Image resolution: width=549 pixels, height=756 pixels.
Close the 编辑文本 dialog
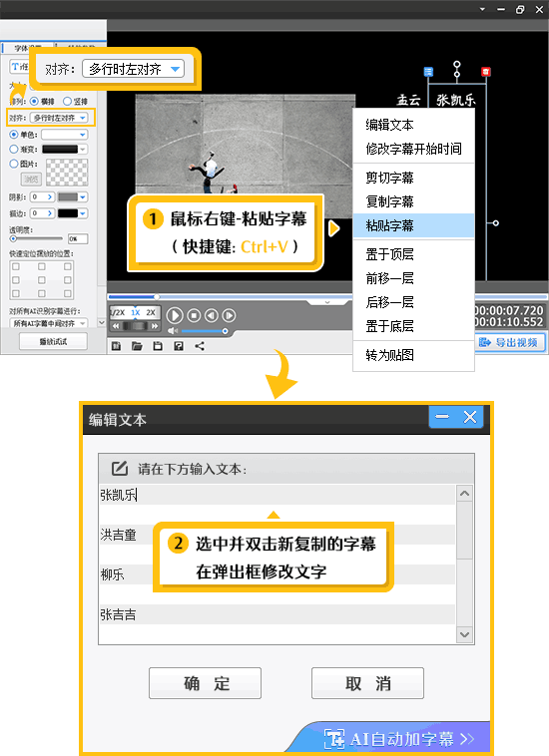click(470, 417)
